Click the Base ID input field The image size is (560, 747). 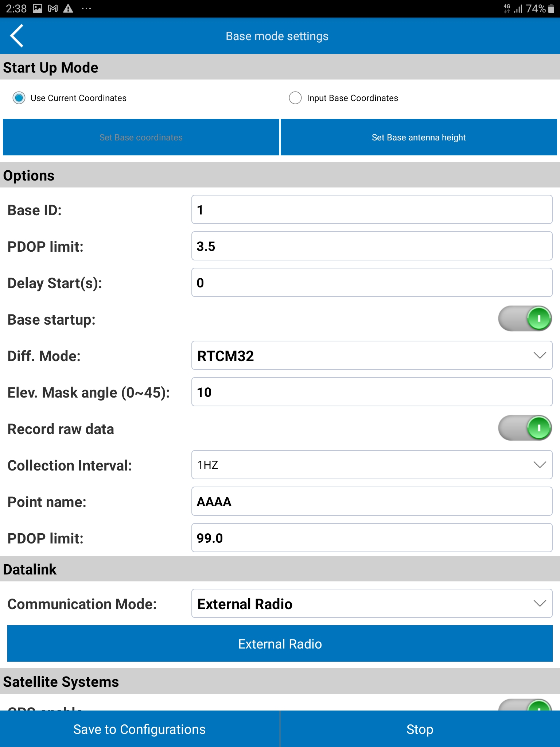372,210
